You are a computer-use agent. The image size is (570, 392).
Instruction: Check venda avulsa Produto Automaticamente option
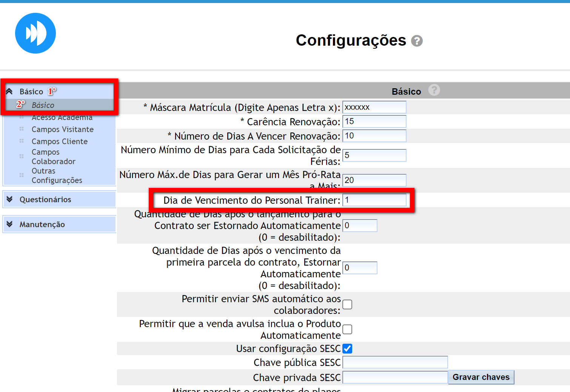tap(347, 329)
